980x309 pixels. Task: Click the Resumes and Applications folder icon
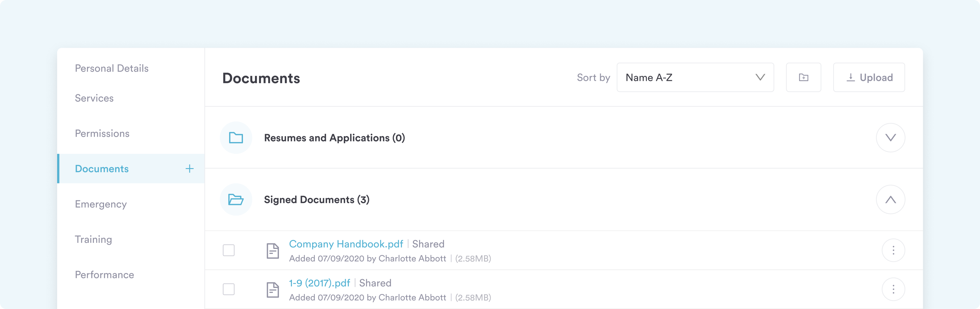click(x=236, y=138)
